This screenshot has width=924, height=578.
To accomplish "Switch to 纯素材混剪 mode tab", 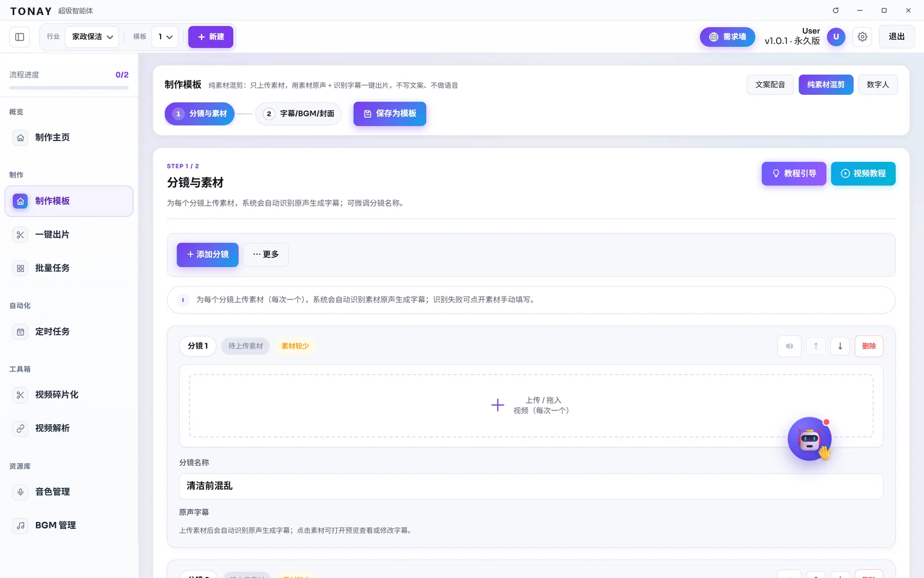I will tap(826, 85).
